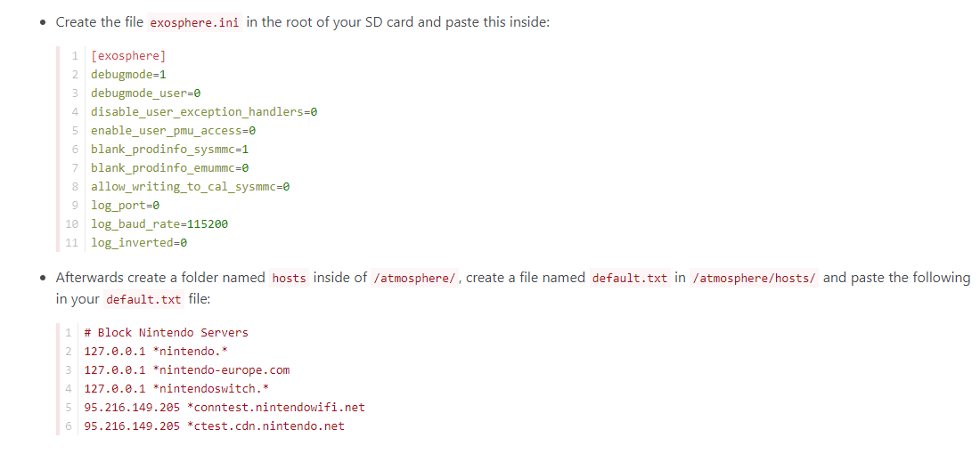This screenshot has height=454, width=980.
Task: Click the inline code exosphere.ini filename
Action: pyautogui.click(x=194, y=22)
